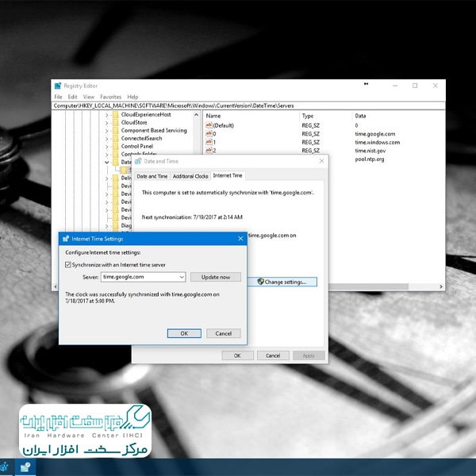This screenshot has width=476, height=476.
Task: Maximize the Registry Editor window
Action: 415,86
